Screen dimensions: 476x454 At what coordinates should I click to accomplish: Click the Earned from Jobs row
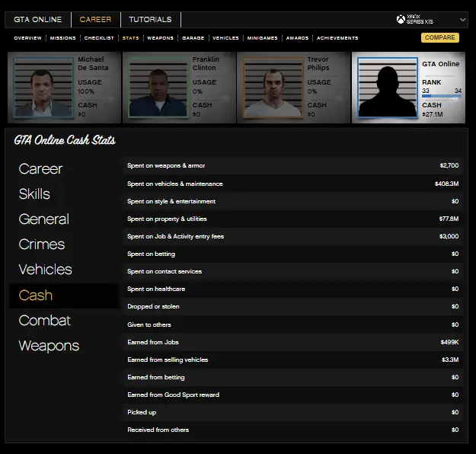pyautogui.click(x=293, y=342)
